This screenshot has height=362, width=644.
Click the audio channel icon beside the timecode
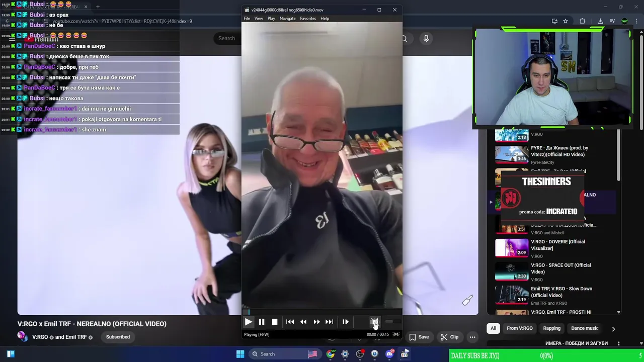point(396,334)
